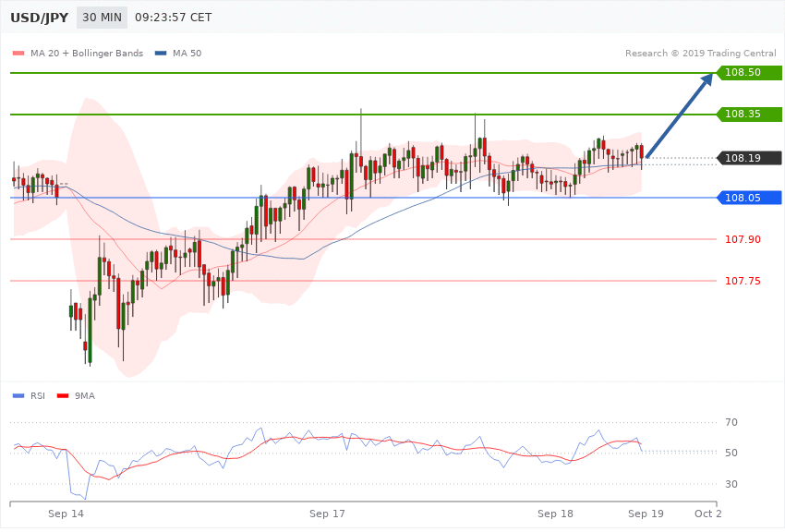785x532 pixels.
Task: Click the Research © 2019 Trading Central credit
Action: tap(700, 53)
